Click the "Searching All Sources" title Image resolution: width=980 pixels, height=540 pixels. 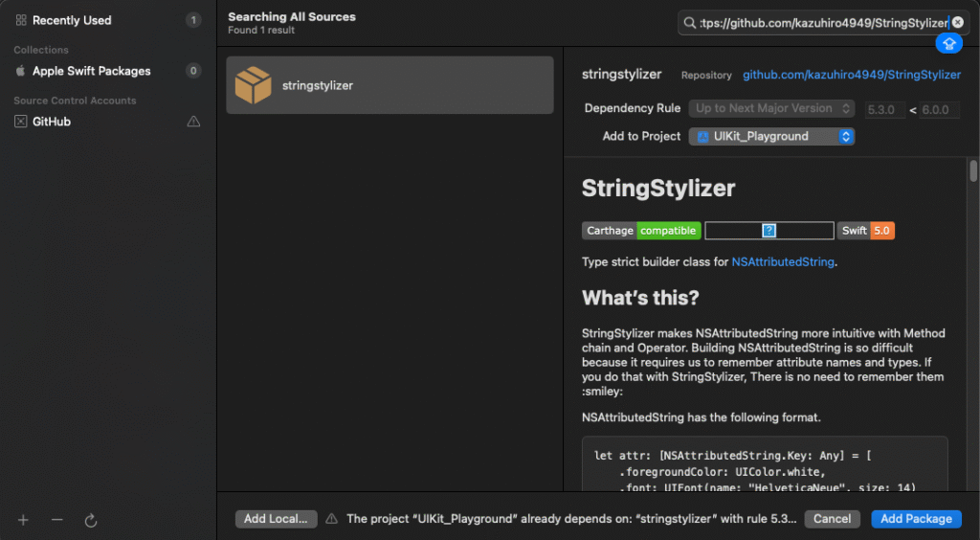292,17
